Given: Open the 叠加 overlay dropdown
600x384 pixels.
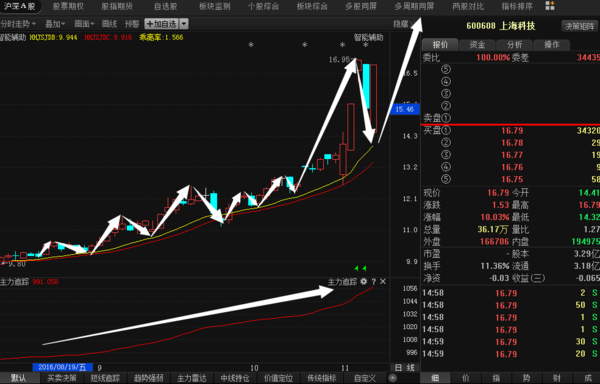Looking at the screenshot, I should click(x=55, y=24).
